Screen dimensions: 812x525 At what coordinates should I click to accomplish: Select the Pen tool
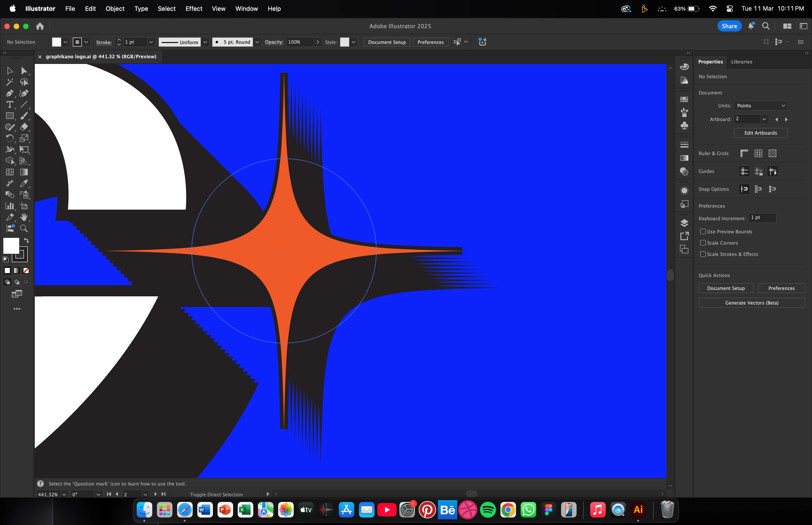[x=10, y=93]
